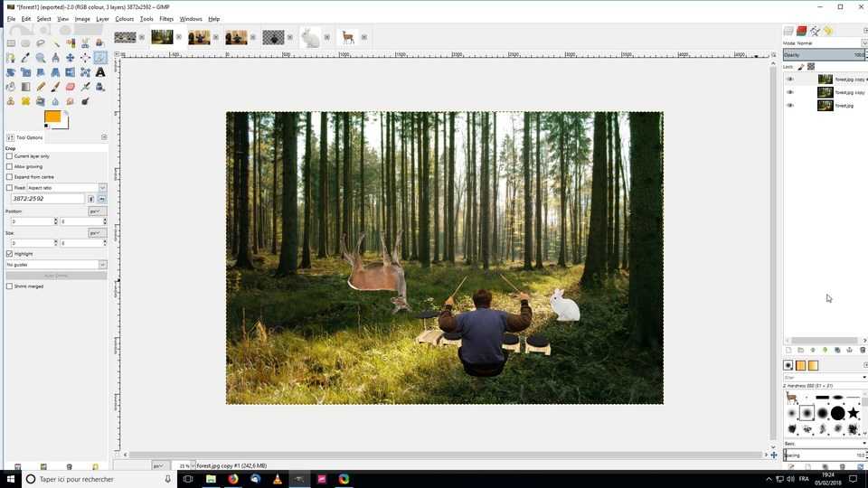Open the Basic brush preset dropdown

pos(825,444)
